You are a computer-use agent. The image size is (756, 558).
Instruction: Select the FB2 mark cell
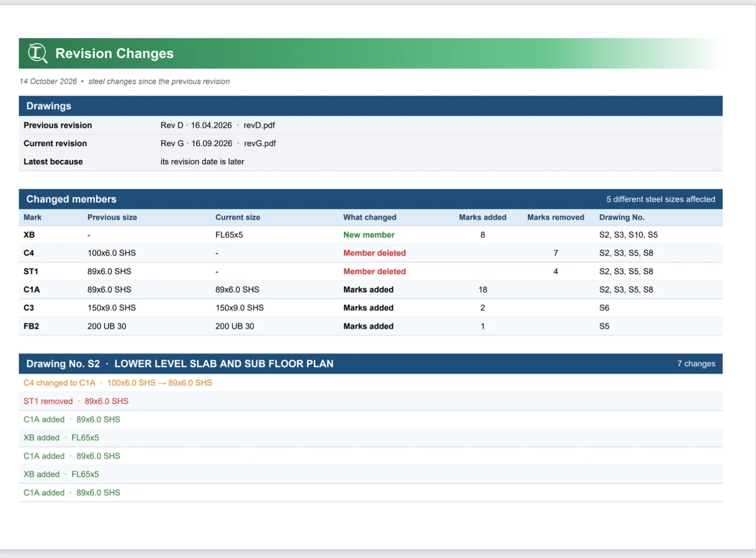(x=31, y=326)
